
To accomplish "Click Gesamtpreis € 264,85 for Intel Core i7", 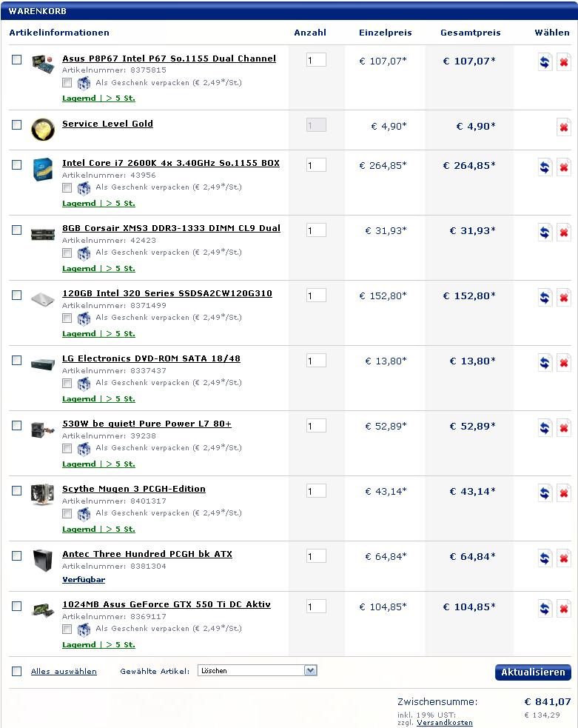I will click(469, 165).
